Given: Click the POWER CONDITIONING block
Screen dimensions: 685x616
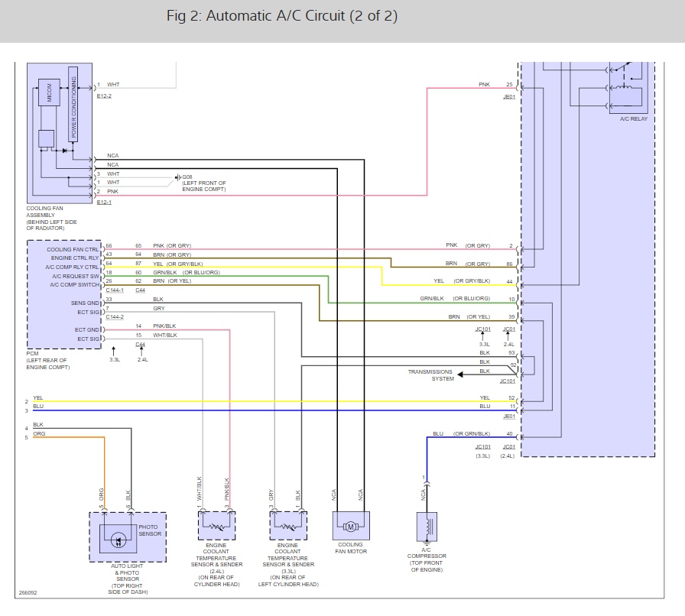Looking at the screenshot, I should pyautogui.click(x=73, y=105).
